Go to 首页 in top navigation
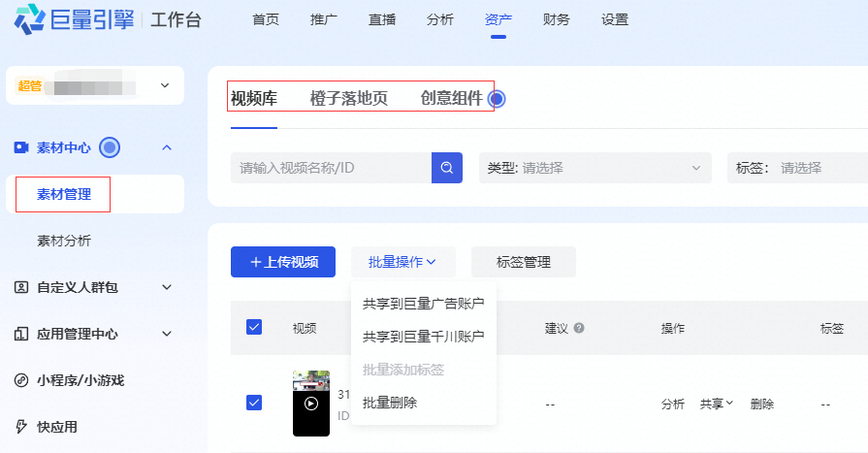Viewport: 868px width, 453px height. tap(266, 20)
